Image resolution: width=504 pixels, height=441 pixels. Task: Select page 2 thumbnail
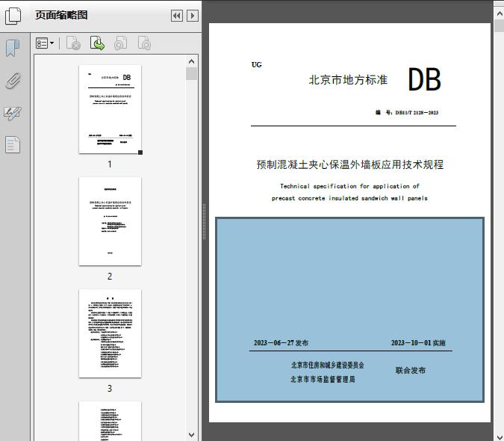110,221
